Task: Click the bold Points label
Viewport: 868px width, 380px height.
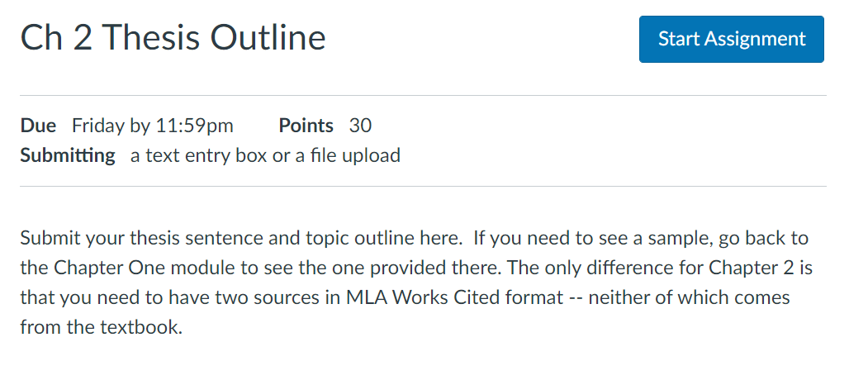Action: coord(306,126)
